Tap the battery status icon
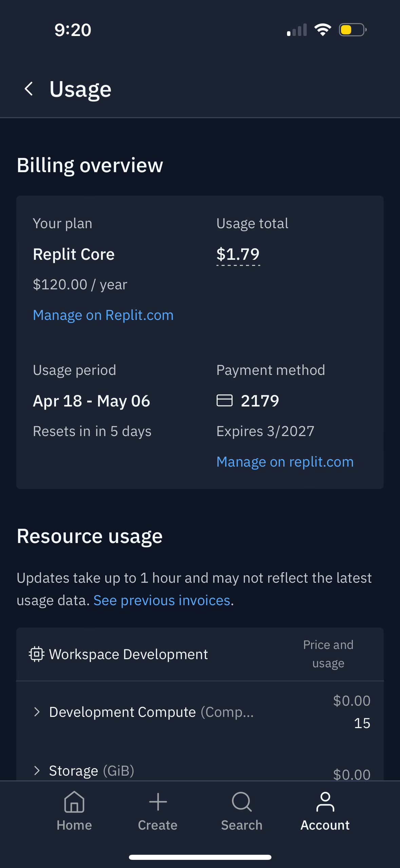Image resolution: width=400 pixels, height=868 pixels. [x=353, y=30]
